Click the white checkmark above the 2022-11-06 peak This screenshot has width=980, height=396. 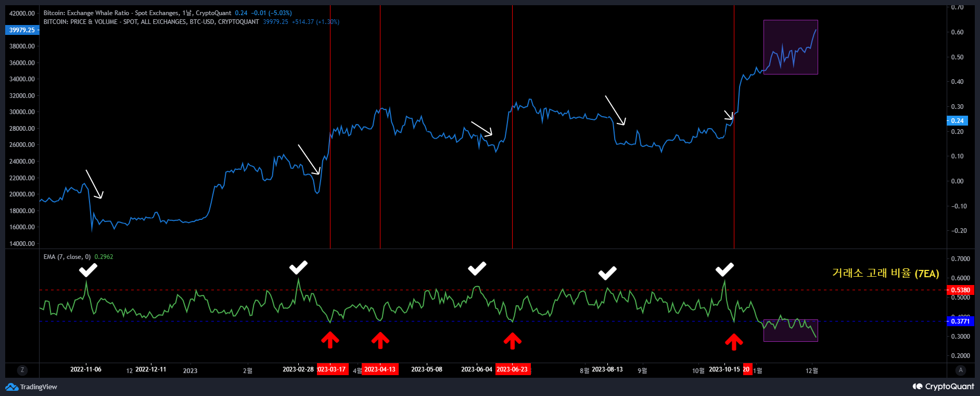pyautogui.click(x=88, y=270)
